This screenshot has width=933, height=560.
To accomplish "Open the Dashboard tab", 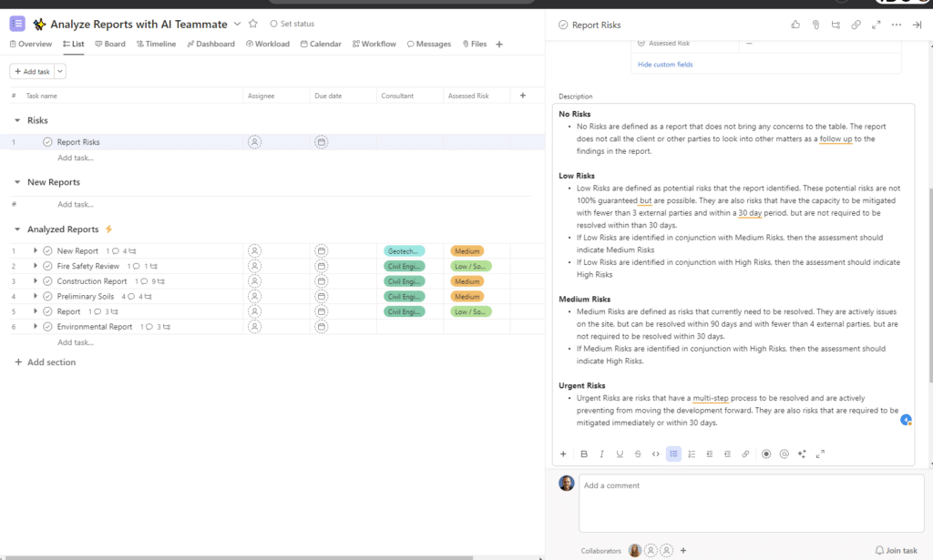I will 210,44.
